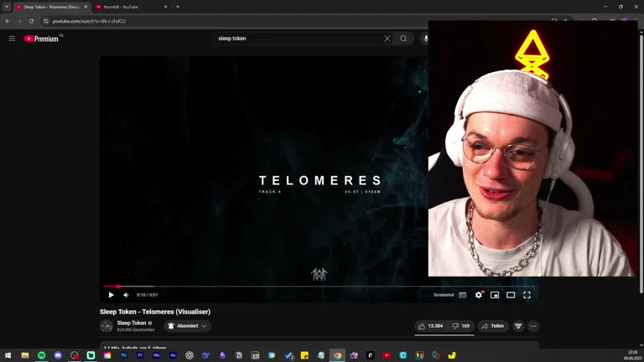Focus Google Chrome in the taskbar
The height and width of the screenshot is (362, 644).
337,355
